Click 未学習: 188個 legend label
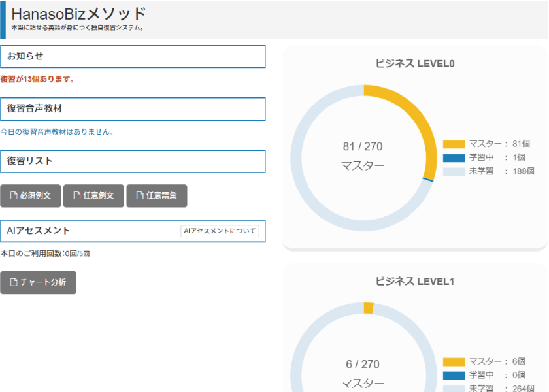549x392 pixels. click(x=502, y=171)
